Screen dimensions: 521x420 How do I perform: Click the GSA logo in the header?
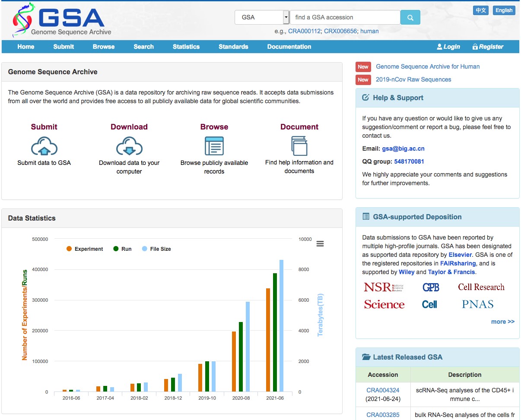point(61,20)
